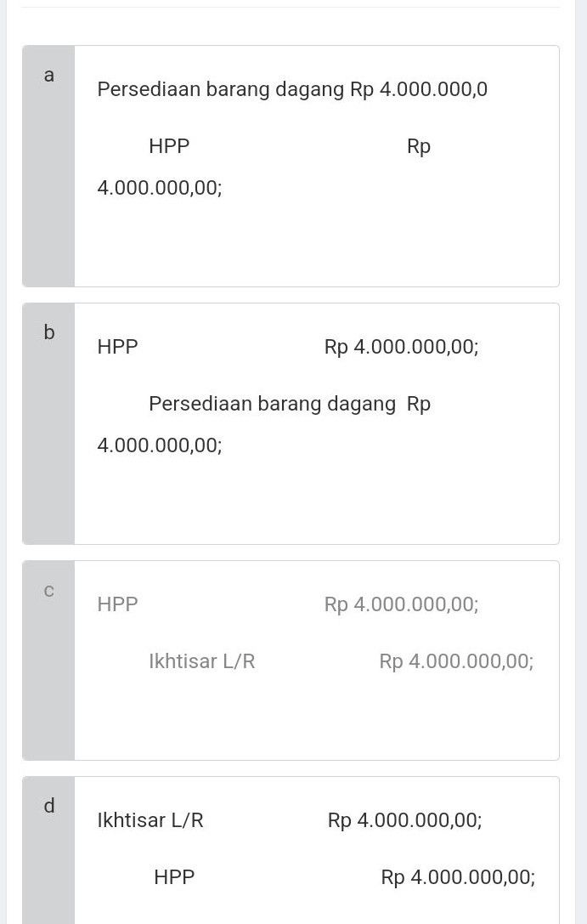
Task: Click the HPP debit text in option c
Action: 117,604
